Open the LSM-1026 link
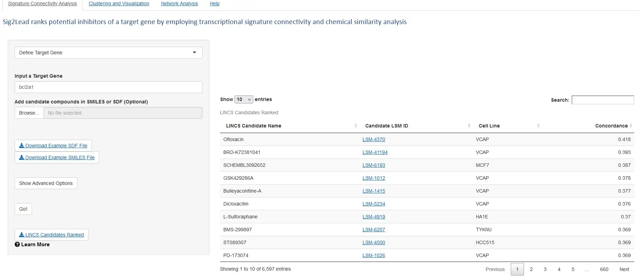Image resolution: width=644 pixels, height=279 pixels. 374,255
